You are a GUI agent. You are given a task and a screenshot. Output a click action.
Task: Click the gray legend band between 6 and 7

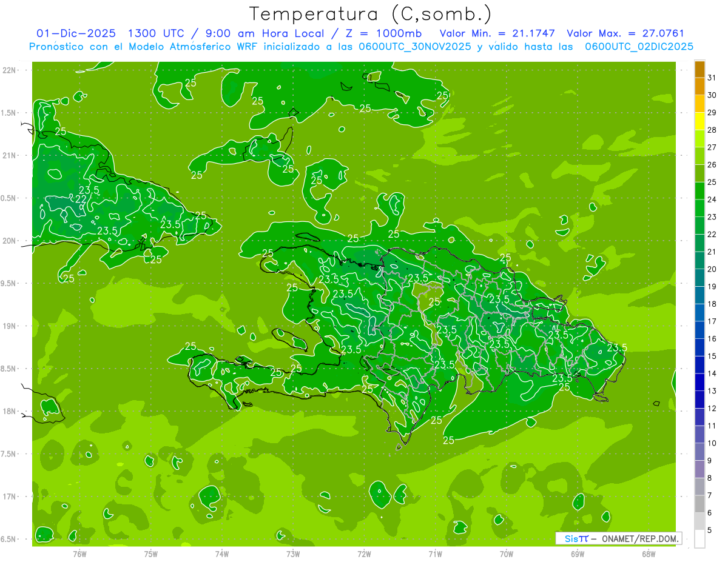(699, 504)
